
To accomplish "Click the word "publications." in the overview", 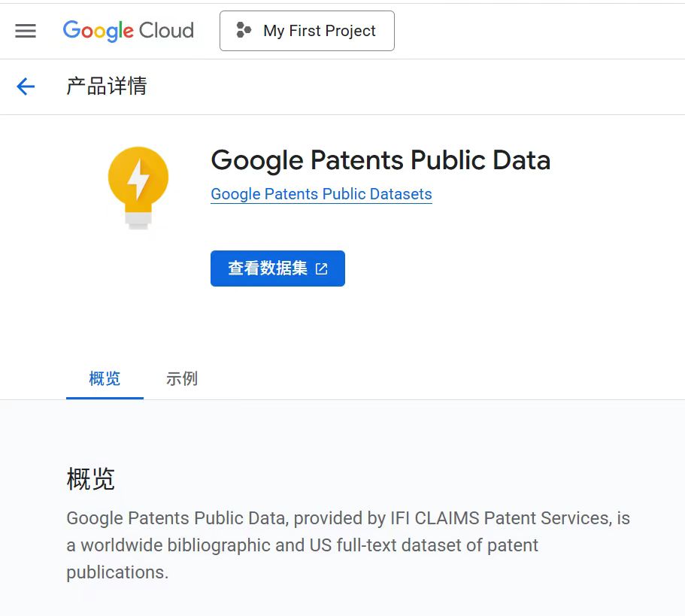I will click(117, 572).
